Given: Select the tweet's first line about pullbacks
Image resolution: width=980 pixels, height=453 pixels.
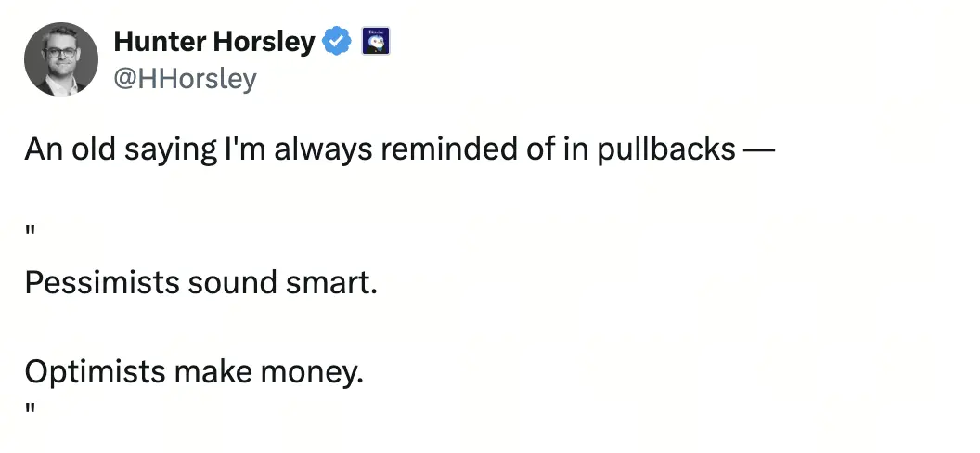Looking at the screenshot, I should coord(399,150).
